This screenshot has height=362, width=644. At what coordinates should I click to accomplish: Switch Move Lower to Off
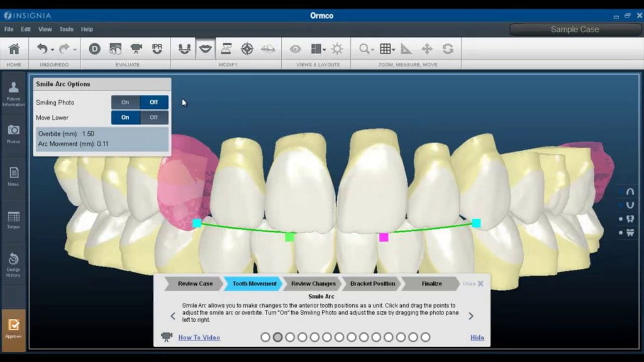tap(154, 118)
